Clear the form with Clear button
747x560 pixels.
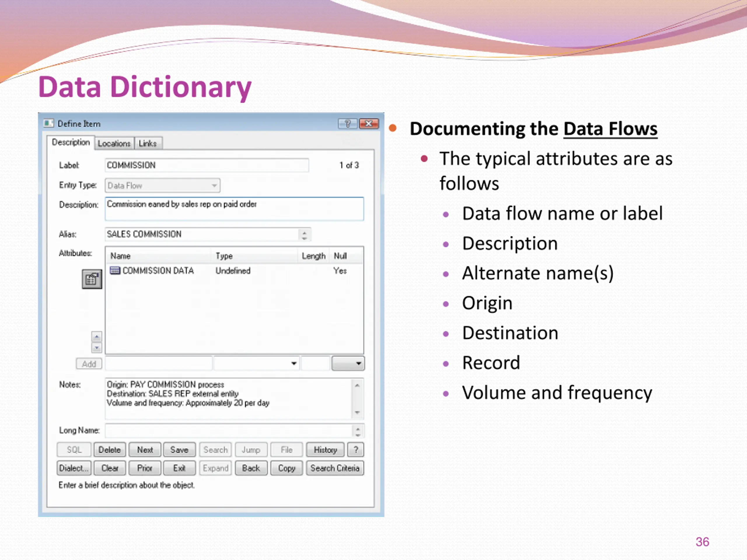click(110, 468)
